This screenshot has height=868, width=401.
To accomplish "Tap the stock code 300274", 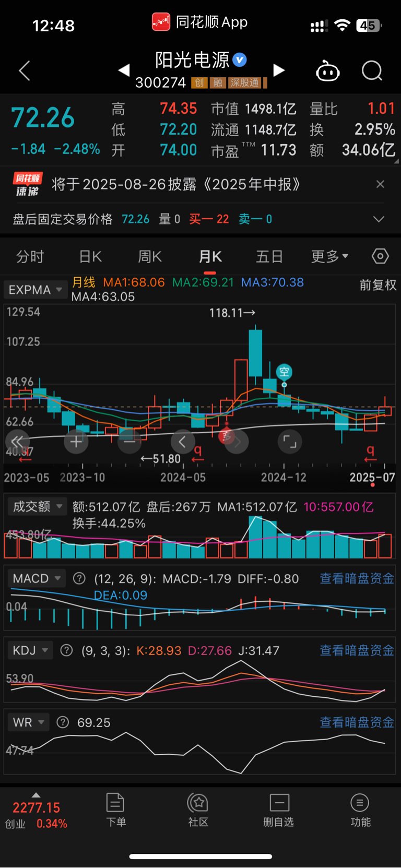I will pos(161,83).
